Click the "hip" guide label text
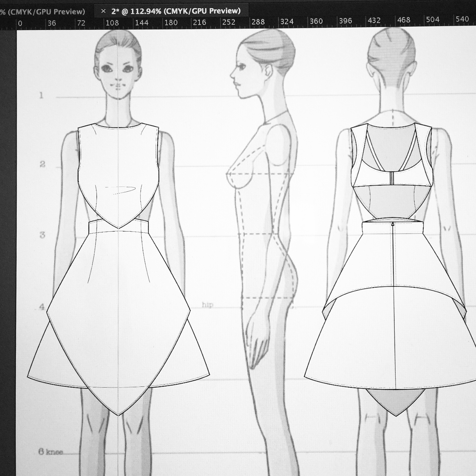476x476 pixels. click(x=208, y=305)
